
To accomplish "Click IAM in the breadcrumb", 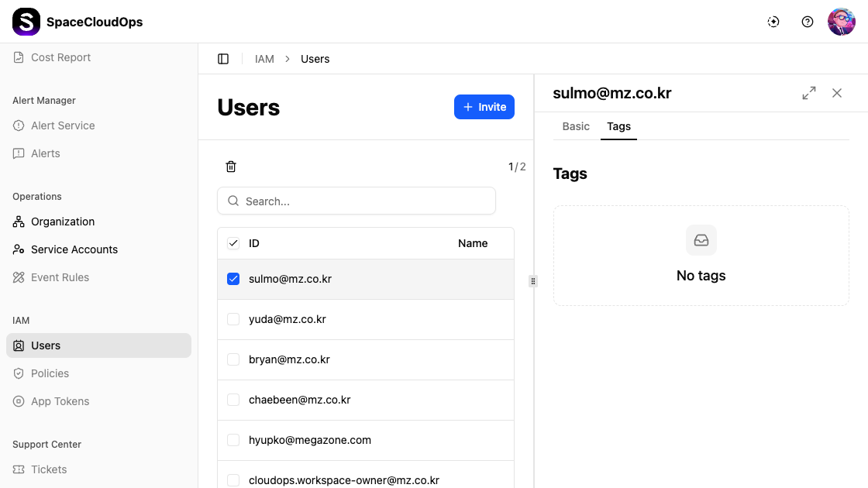I will point(264,59).
